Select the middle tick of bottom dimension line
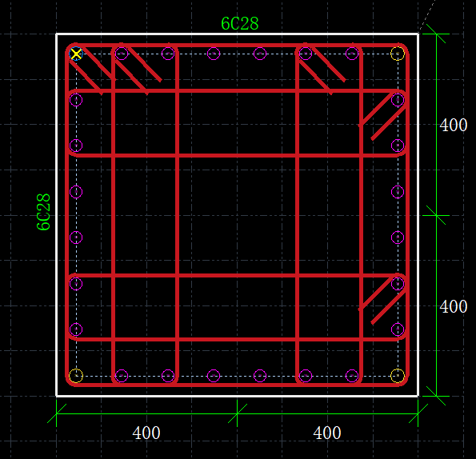The height and width of the screenshot is (459, 476). point(238,413)
